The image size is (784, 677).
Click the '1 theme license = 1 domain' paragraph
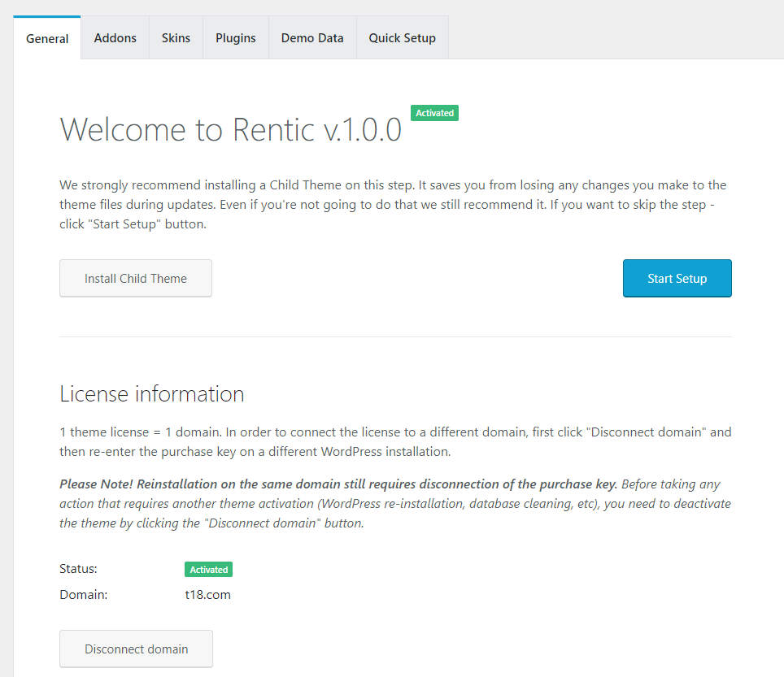point(395,441)
